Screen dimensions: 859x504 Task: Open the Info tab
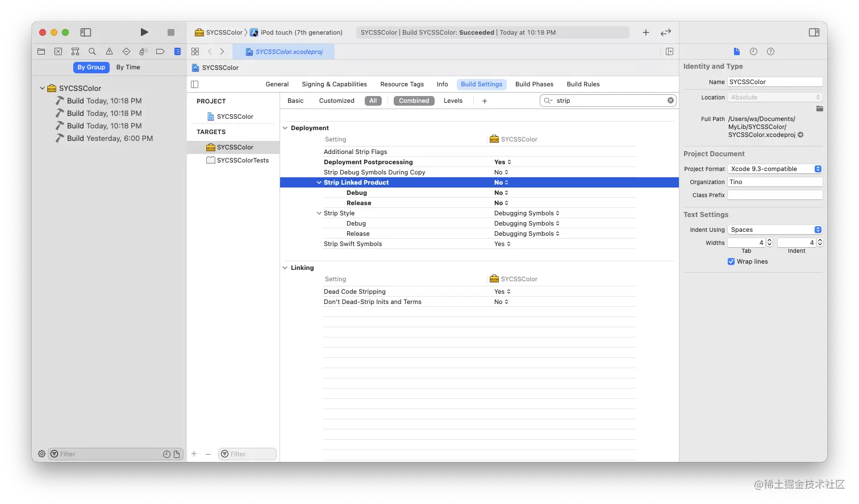[442, 84]
